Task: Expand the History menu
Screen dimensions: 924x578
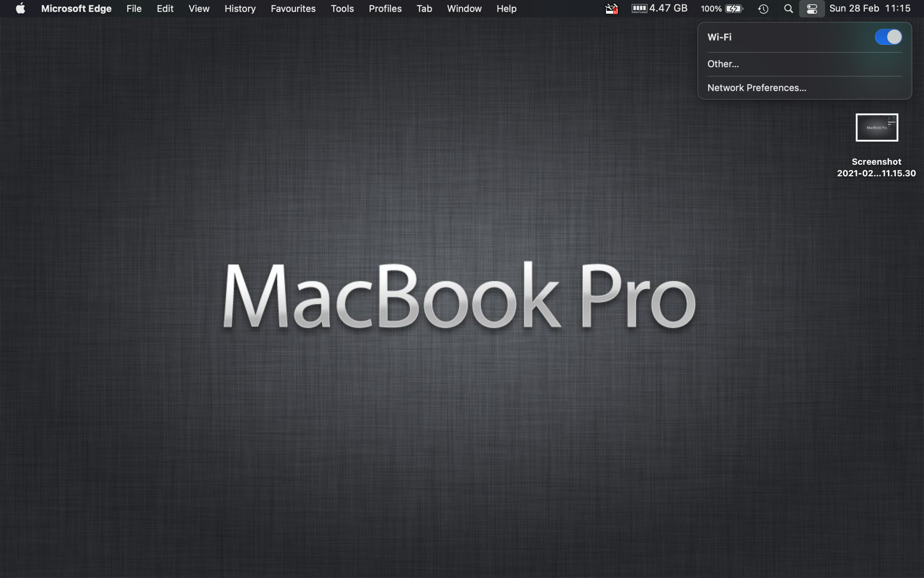Action: click(x=240, y=8)
